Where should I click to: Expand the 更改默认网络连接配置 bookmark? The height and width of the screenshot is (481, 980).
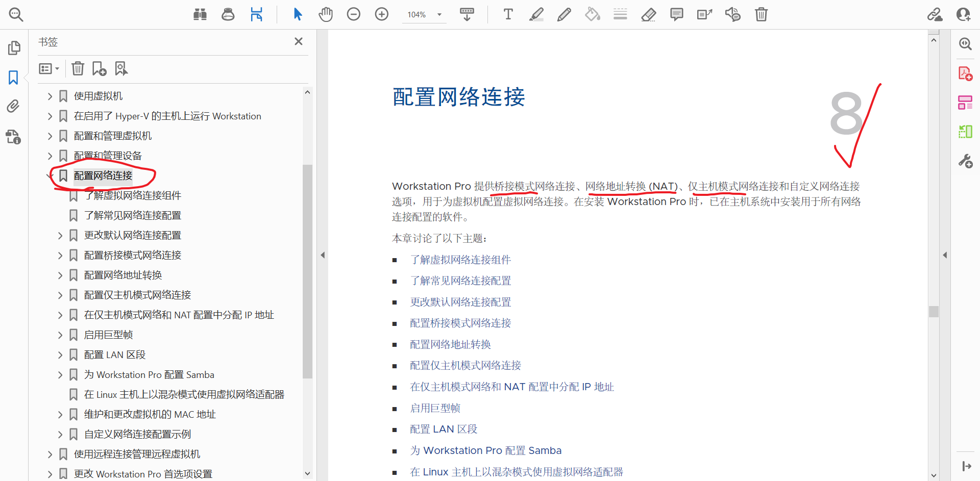(60, 235)
